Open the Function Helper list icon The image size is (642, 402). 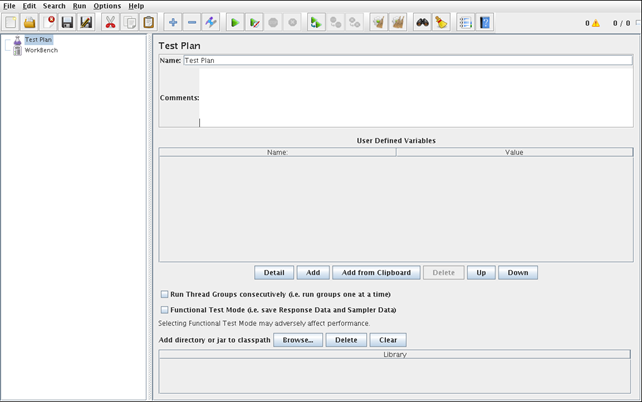[x=465, y=22]
